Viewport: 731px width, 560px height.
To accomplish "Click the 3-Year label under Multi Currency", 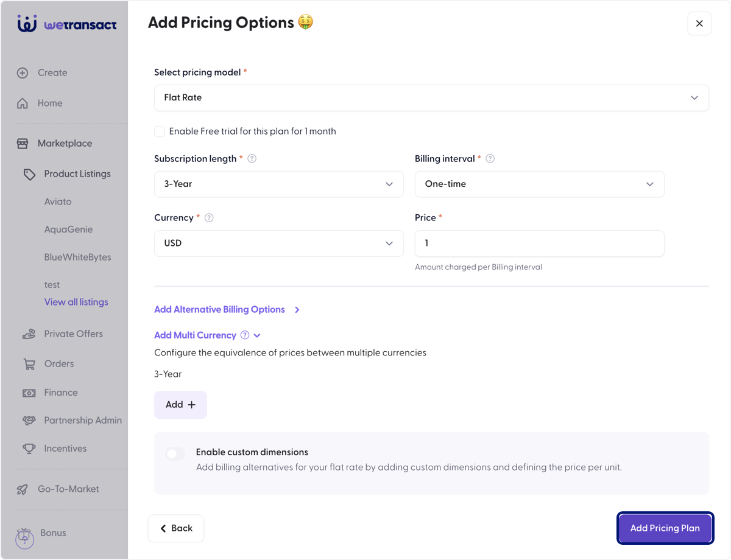I will [168, 374].
